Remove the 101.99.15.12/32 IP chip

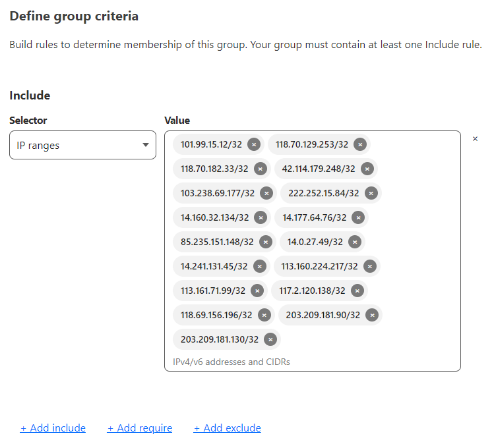[254, 144]
